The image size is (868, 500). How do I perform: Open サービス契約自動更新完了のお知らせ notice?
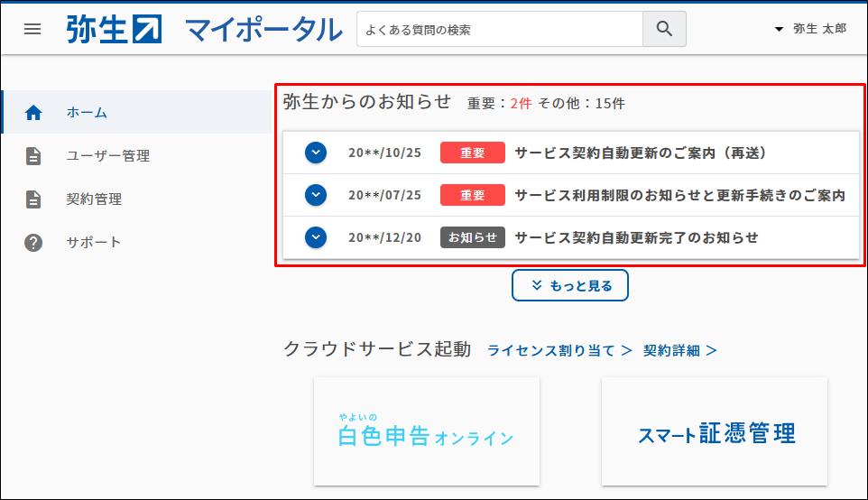636,237
